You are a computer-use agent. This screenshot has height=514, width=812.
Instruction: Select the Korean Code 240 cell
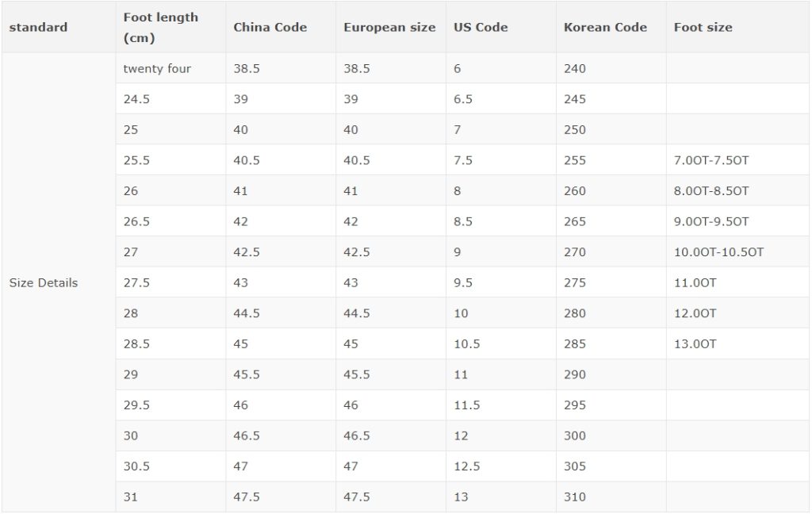click(611, 68)
